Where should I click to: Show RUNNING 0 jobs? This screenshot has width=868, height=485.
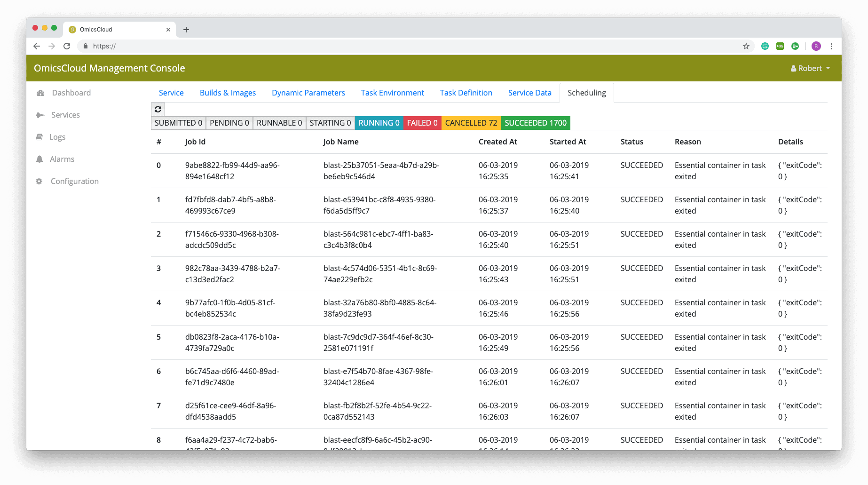(379, 123)
